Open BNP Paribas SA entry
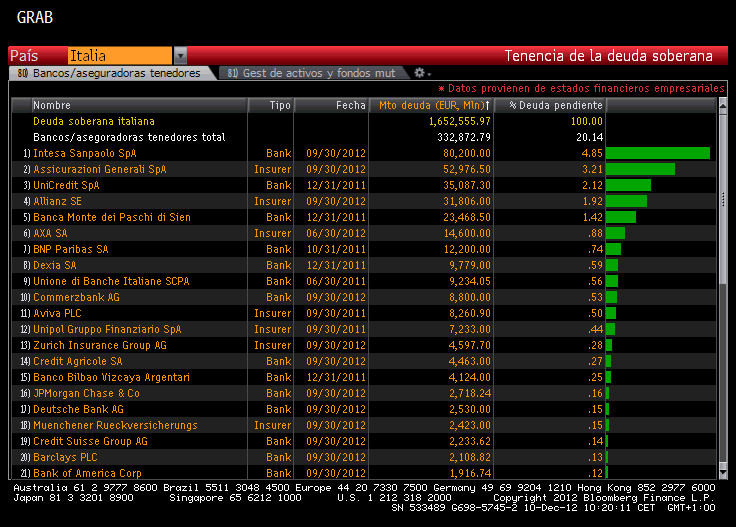Image resolution: width=736 pixels, height=527 pixels. (71, 249)
